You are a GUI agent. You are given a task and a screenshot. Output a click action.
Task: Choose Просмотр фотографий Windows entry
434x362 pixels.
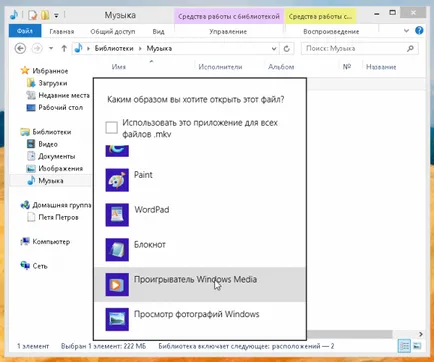tap(200, 319)
